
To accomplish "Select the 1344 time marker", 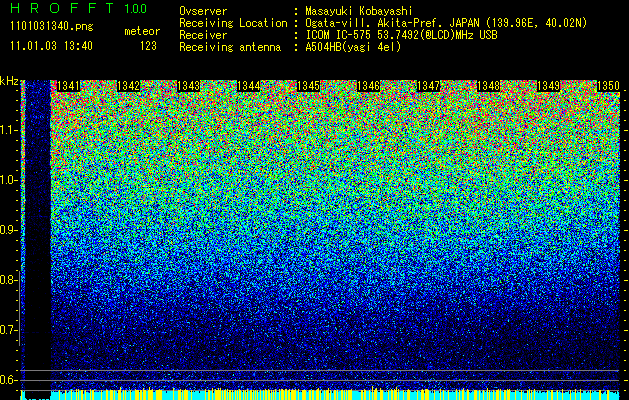I will click(x=249, y=86).
